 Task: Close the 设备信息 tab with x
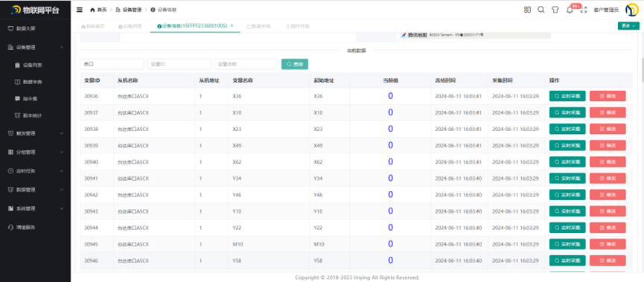pos(232,25)
